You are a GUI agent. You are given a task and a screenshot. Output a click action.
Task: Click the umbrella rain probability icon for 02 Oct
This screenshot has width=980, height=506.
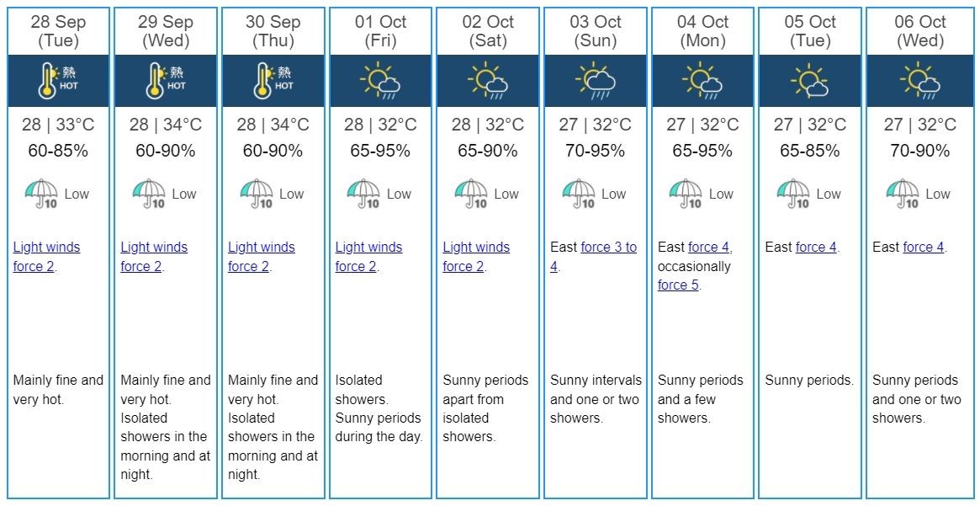tap(471, 194)
